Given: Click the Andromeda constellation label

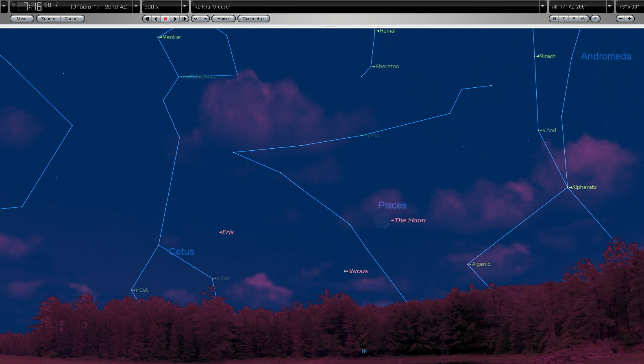Looking at the screenshot, I should tap(606, 56).
